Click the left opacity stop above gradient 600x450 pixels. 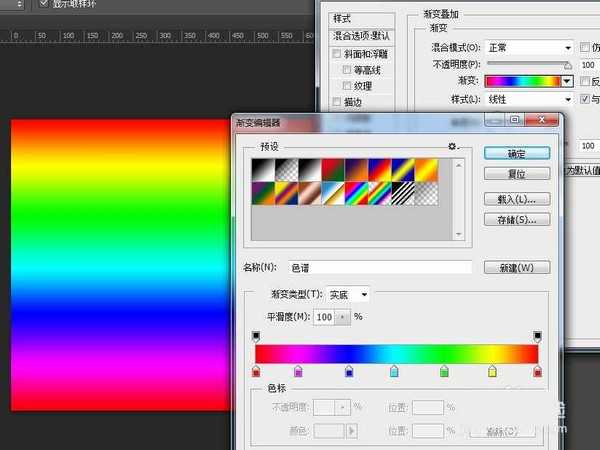pos(256,337)
